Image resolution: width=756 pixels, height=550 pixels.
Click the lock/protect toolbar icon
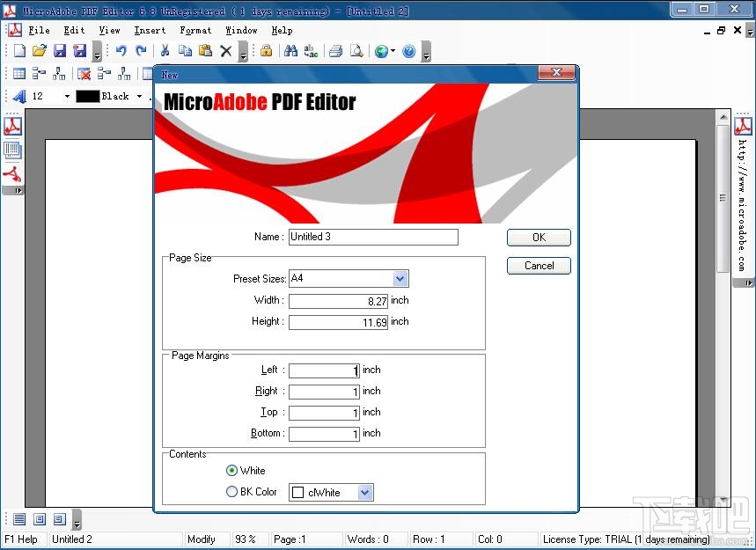[266, 52]
